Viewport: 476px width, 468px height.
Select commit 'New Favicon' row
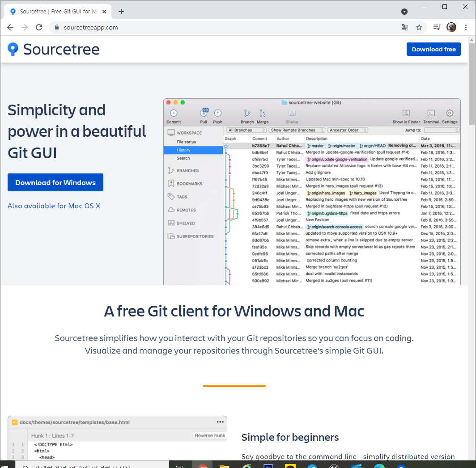342,220
